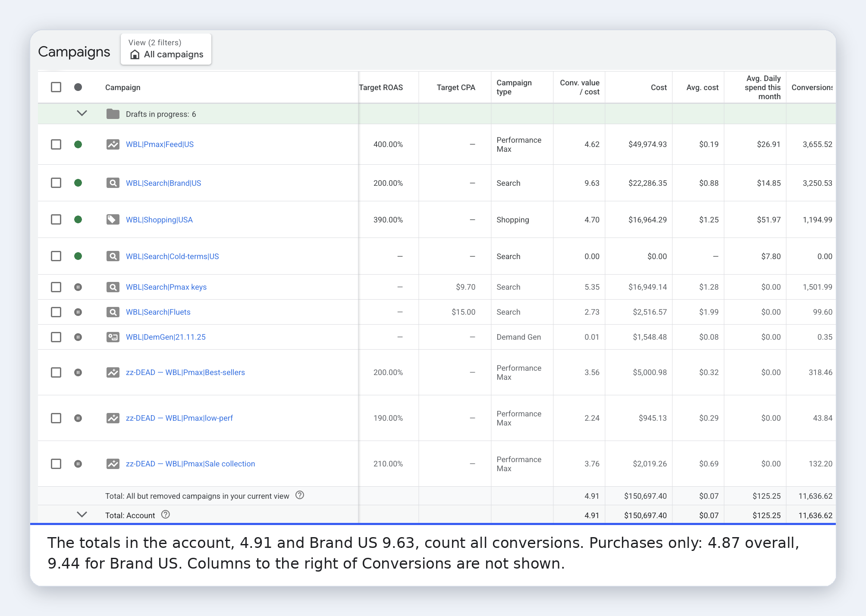Expand the Total: Account row chevron

click(x=82, y=515)
